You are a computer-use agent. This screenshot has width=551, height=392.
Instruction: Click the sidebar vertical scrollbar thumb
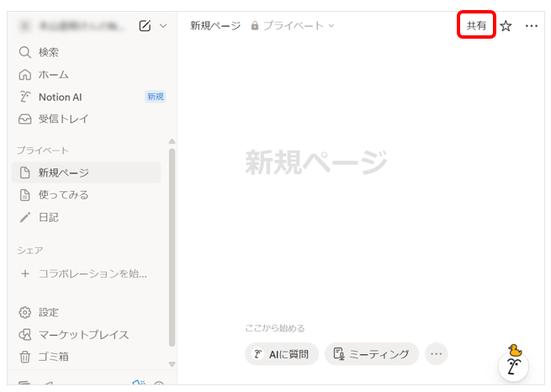pos(172,247)
